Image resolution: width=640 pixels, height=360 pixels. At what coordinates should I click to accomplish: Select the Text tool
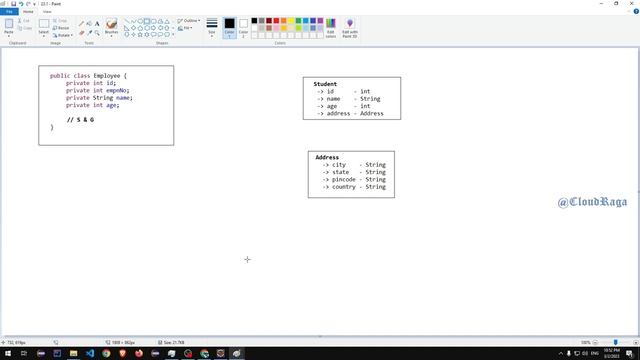[97, 24]
